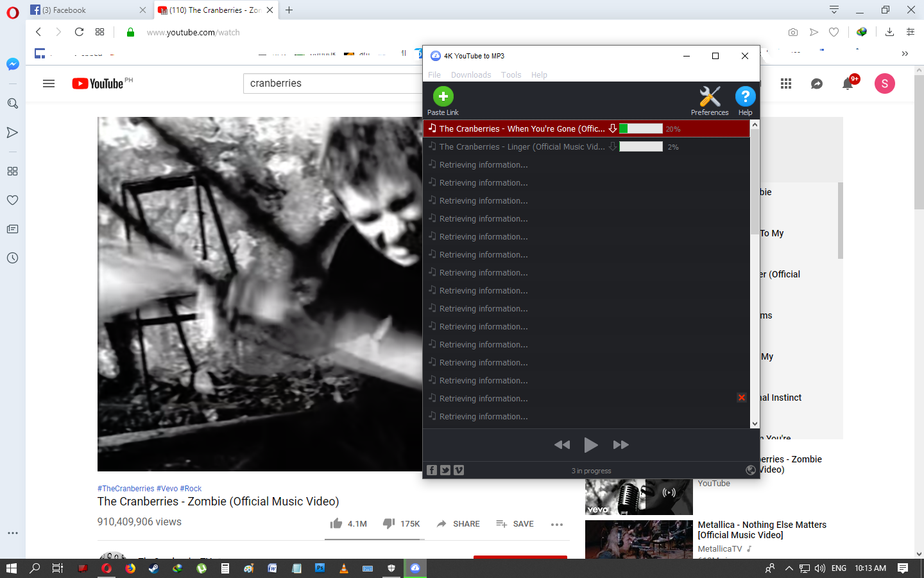This screenshot has width=924, height=578.
Task: Open YouTube messages icon
Action: tap(817, 83)
